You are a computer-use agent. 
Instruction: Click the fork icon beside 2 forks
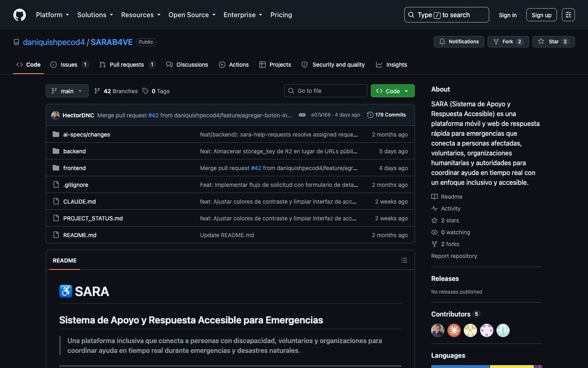pos(434,244)
